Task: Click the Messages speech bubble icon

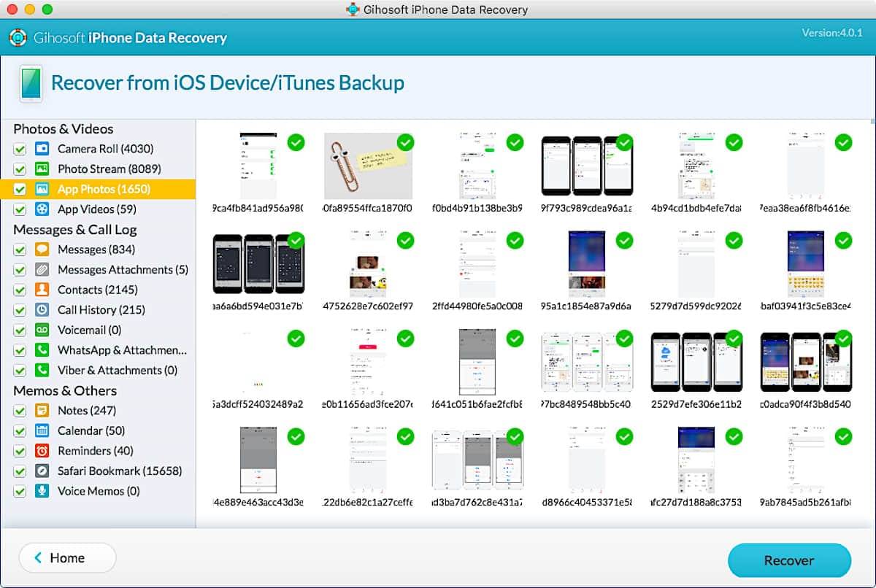Action: pos(42,249)
